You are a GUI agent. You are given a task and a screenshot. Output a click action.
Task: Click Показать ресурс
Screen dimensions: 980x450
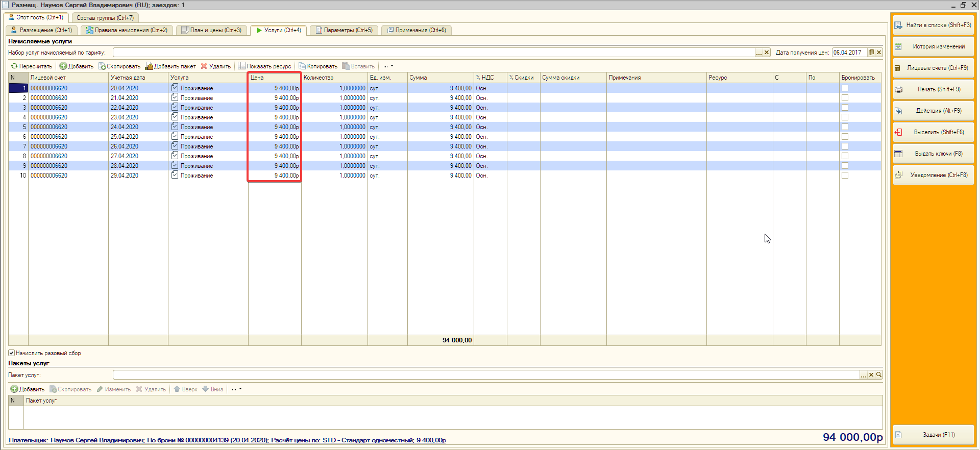pyautogui.click(x=265, y=66)
